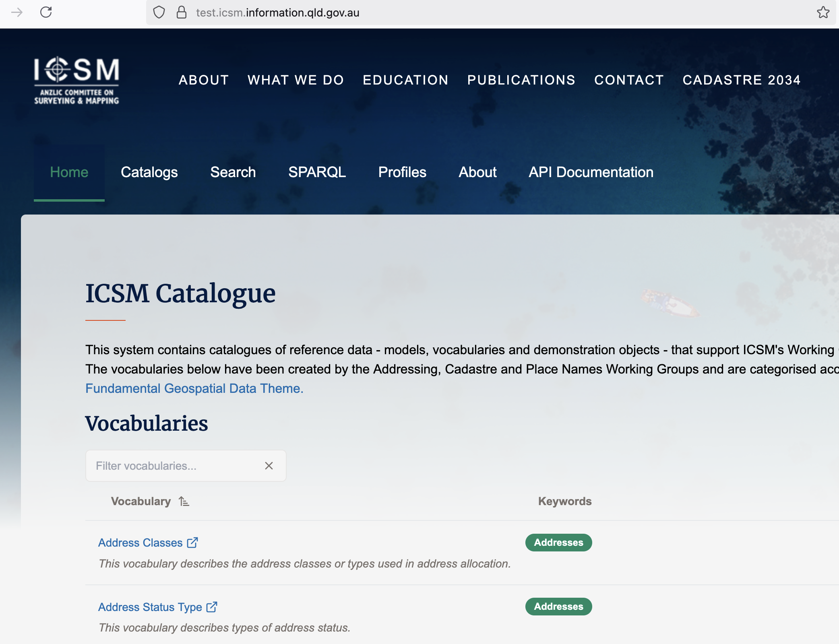Image resolution: width=839 pixels, height=644 pixels.
Task: Open the PUBLICATIONS menu
Action: pyautogui.click(x=521, y=80)
